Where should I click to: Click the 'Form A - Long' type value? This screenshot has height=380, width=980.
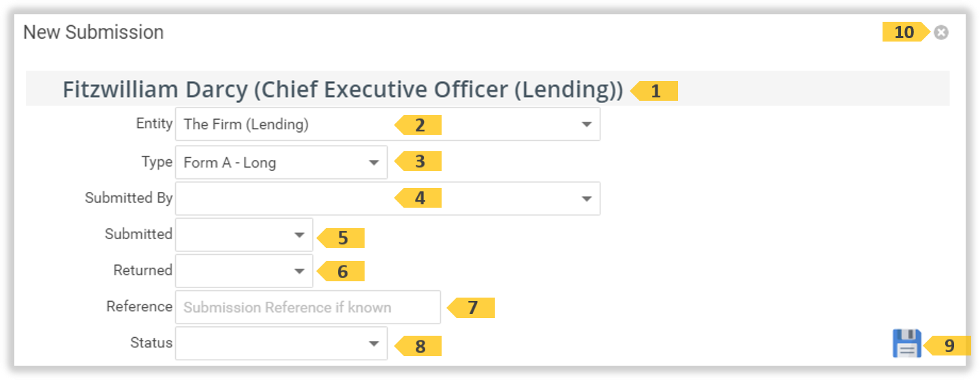pyautogui.click(x=230, y=163)
